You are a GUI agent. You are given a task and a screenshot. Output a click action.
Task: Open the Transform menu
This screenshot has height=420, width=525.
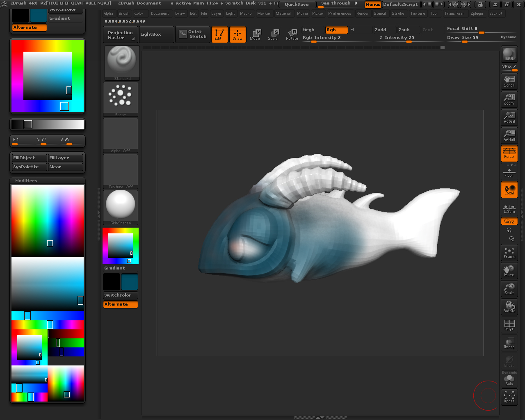pos(454,13)
